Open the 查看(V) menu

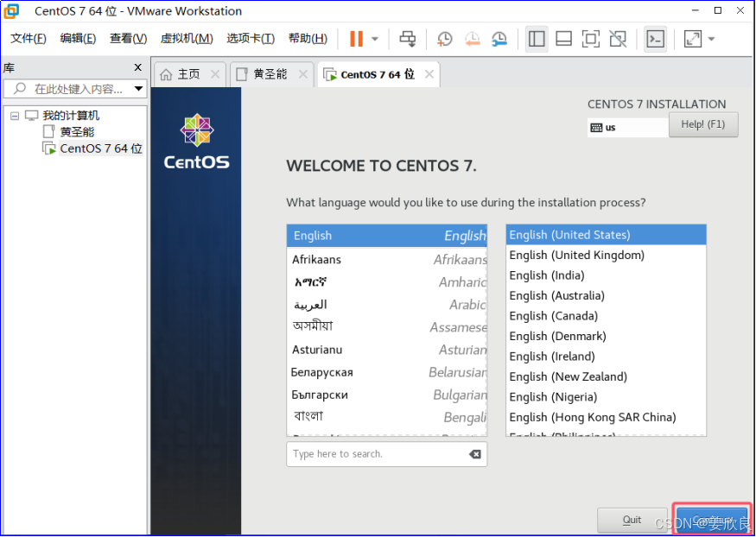(x=128, y=39)
